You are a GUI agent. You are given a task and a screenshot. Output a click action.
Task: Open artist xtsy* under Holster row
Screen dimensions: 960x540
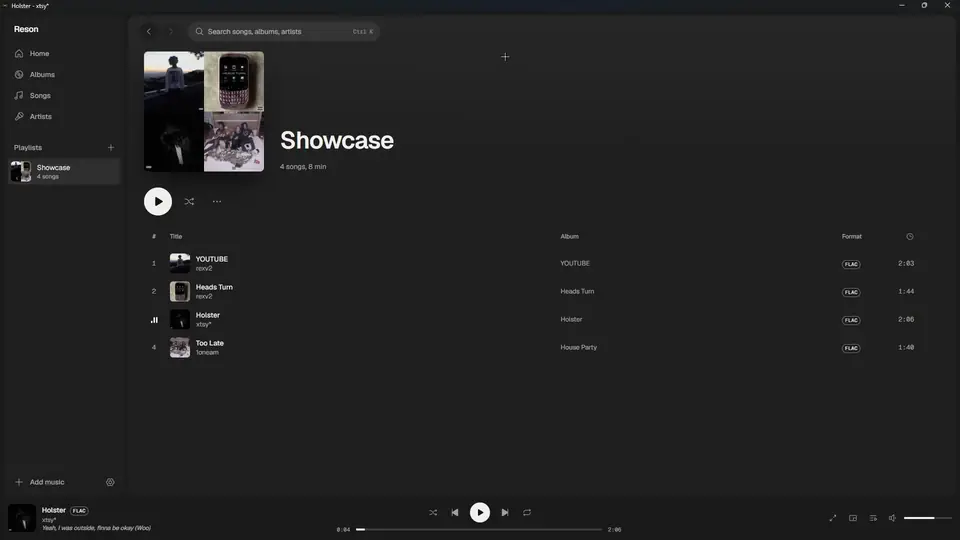click(x=203, y=324)
